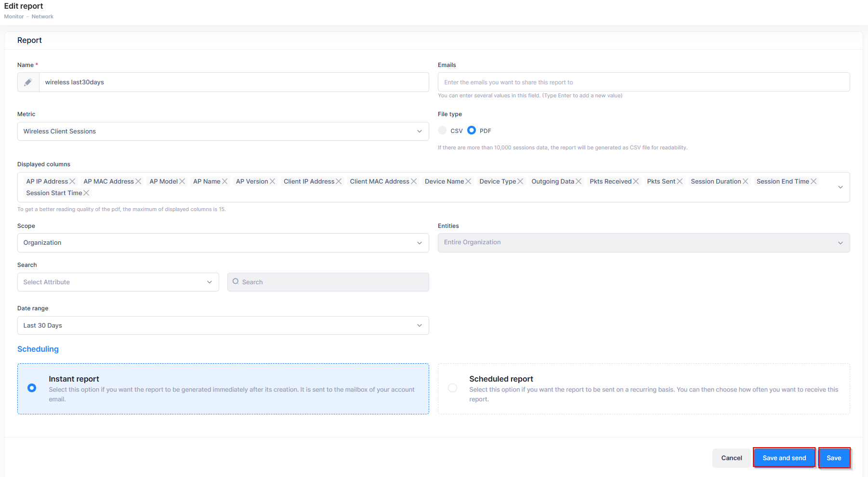Select the CSV file type option
This screenshot has width=868, height=477.
click(x=442, y=131)
